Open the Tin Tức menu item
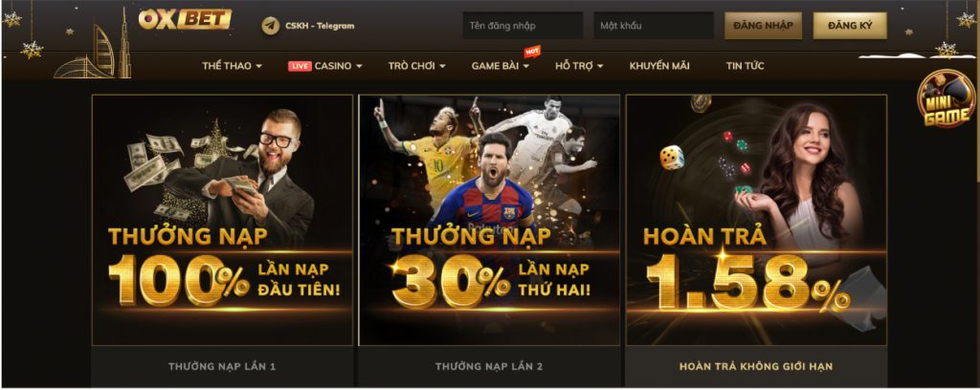 pos(745,66)
